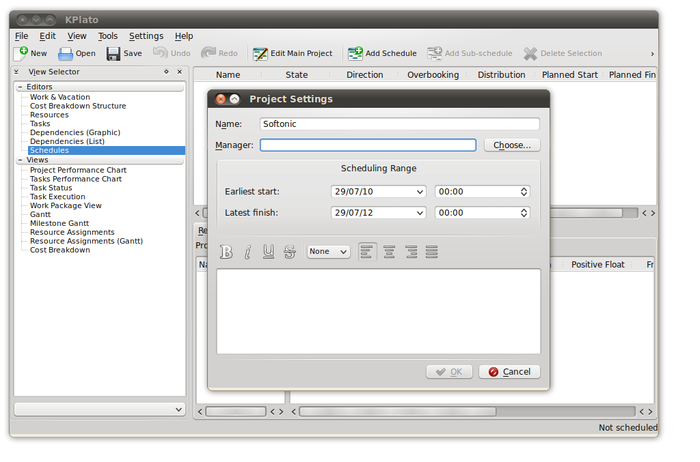Open the Task Execution view
The width and height of the screenshot is (700, 462).
click(x=57, y=197)
